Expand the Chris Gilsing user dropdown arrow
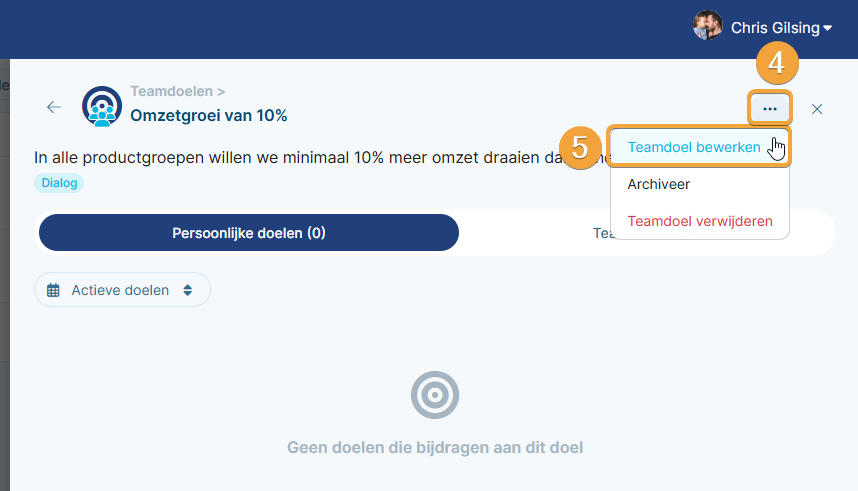Viewport: 858px width, 491px height. pyautogui.click(x=827, y=28)
